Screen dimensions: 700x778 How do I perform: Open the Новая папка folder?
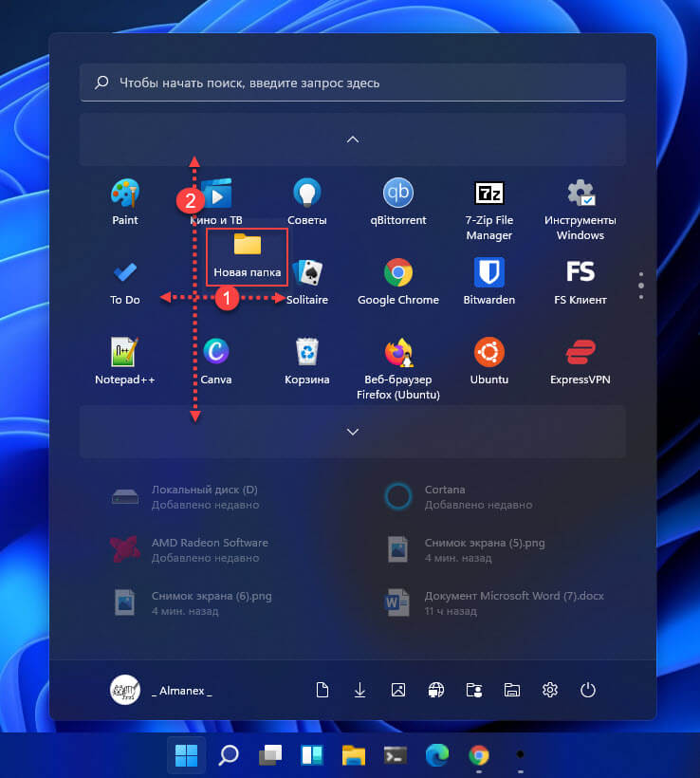pyautogui.click(x=247, y=256)
